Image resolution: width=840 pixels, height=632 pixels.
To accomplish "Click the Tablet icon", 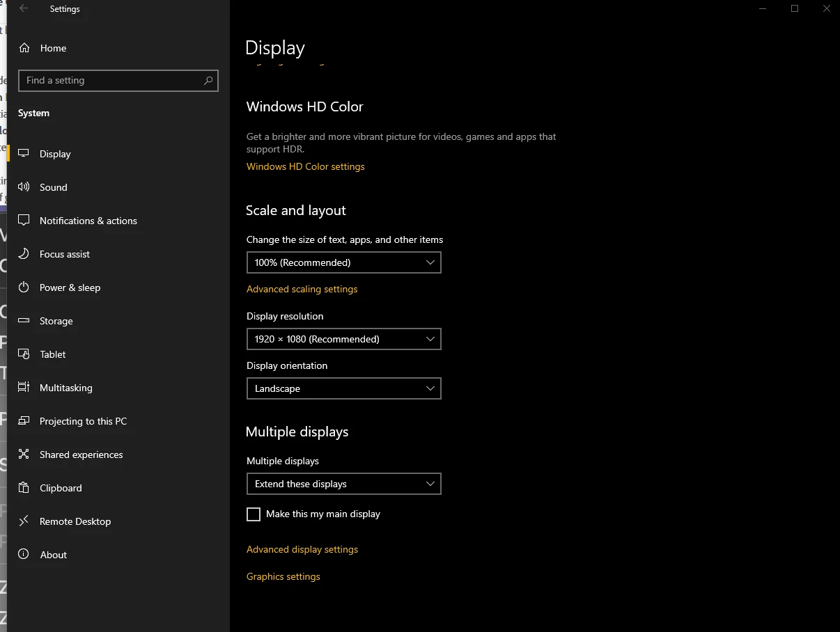I will point(24,354).
